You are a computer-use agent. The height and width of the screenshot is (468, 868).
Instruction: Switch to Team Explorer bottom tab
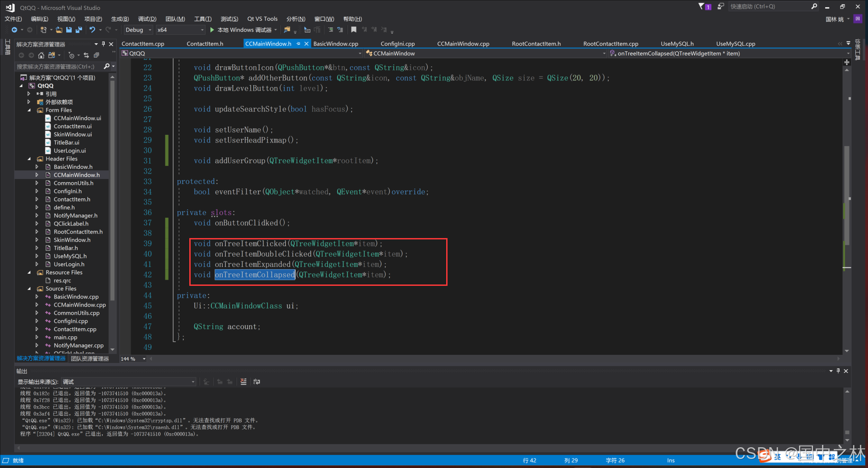pos(90,359)
